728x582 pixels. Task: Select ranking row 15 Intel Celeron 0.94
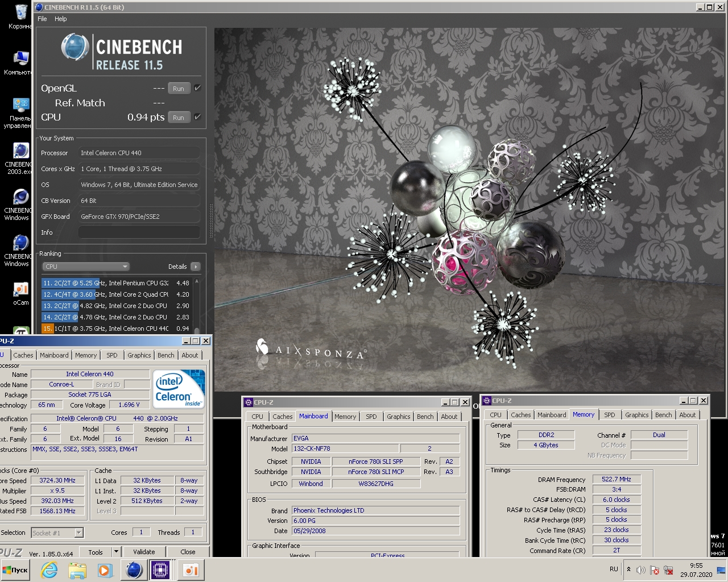point(116,329)
